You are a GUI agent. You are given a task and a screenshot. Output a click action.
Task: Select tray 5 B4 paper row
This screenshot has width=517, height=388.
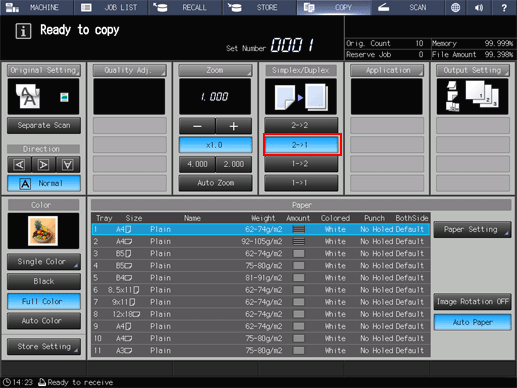click(x=261, y=278)
